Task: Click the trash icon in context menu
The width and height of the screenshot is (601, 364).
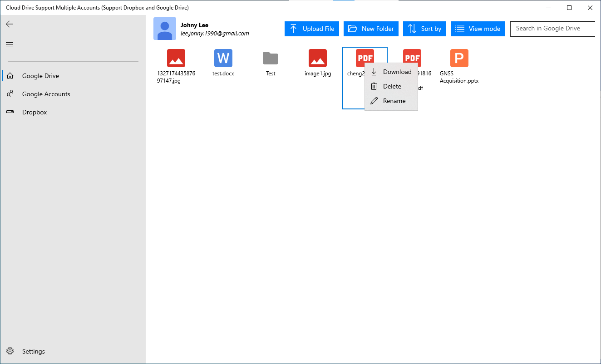Action: [x=374, y=86]
